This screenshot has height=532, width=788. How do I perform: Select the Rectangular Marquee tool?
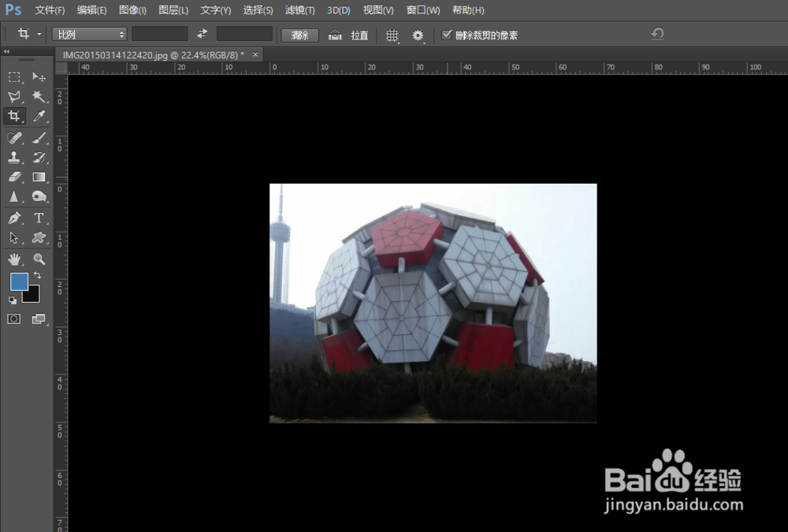click(x=14, y=77)
